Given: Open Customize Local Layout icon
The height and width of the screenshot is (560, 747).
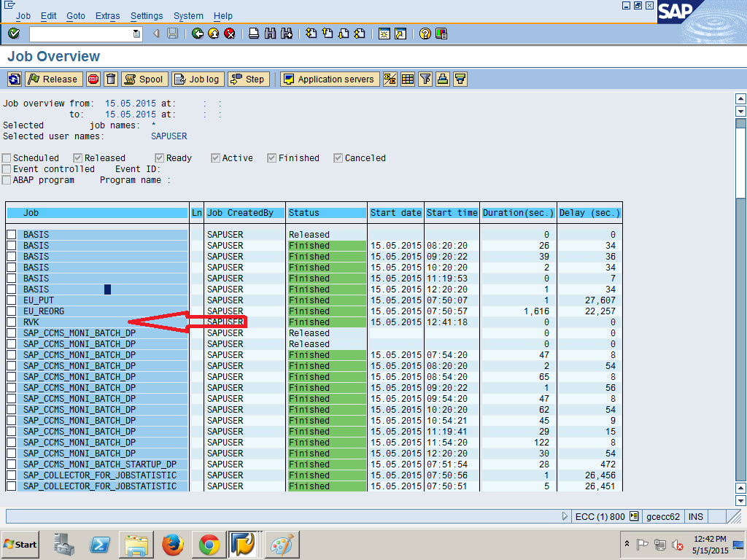Looking at the screenshot, I should click(441, 34).
